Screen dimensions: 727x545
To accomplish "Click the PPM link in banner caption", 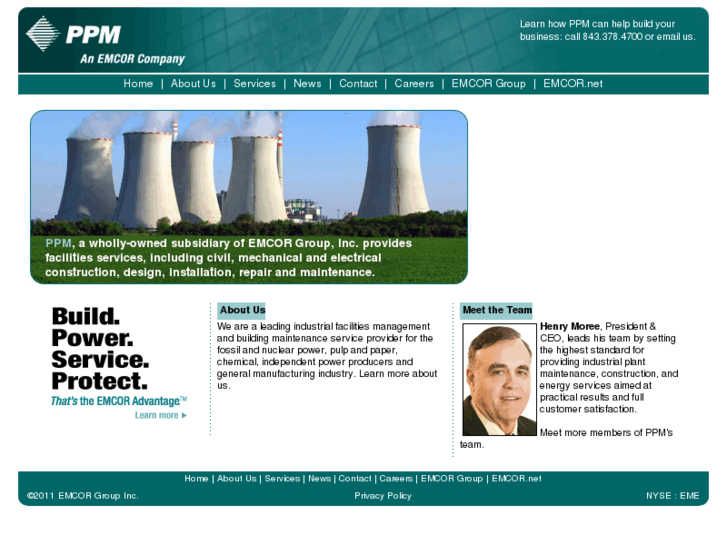I will click(58, 243).
